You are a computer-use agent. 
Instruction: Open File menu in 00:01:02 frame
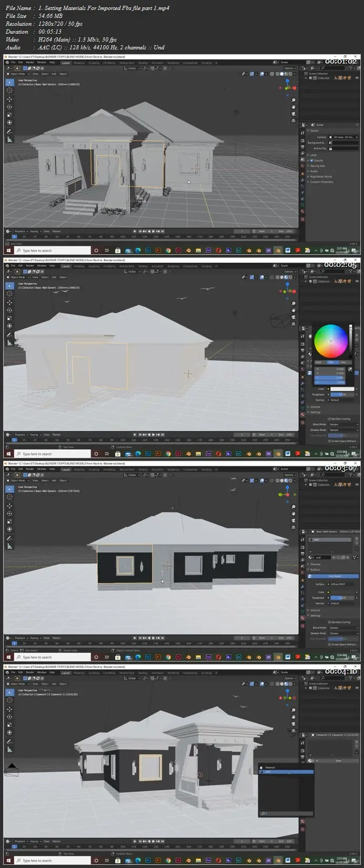coord(13,63)
